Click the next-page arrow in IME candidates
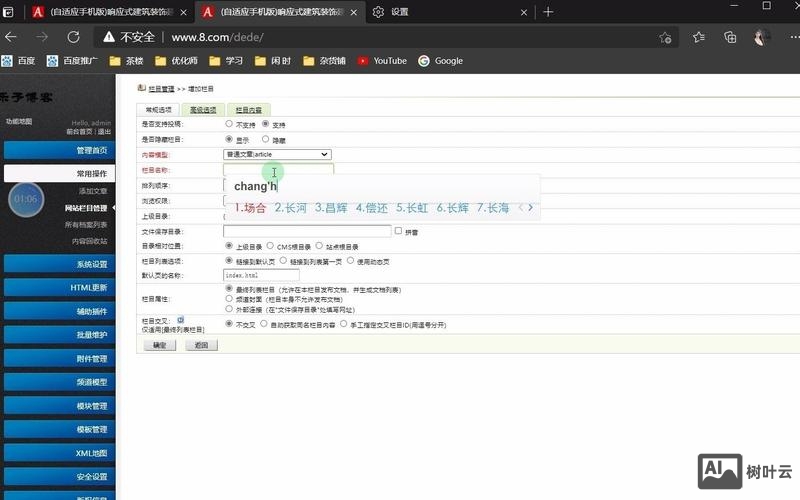This screenshot has width=800, height=500. click(531, 208)
